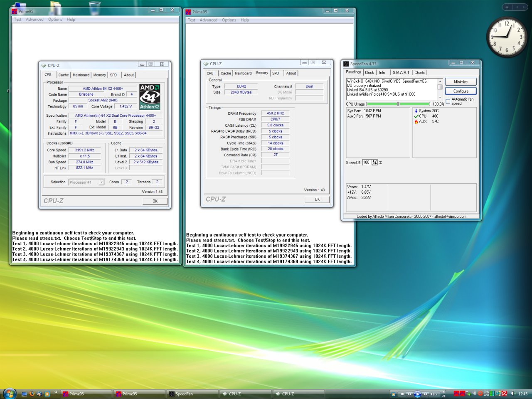Enable the Automatic fan speed checkbox

[x=448, y=101]
